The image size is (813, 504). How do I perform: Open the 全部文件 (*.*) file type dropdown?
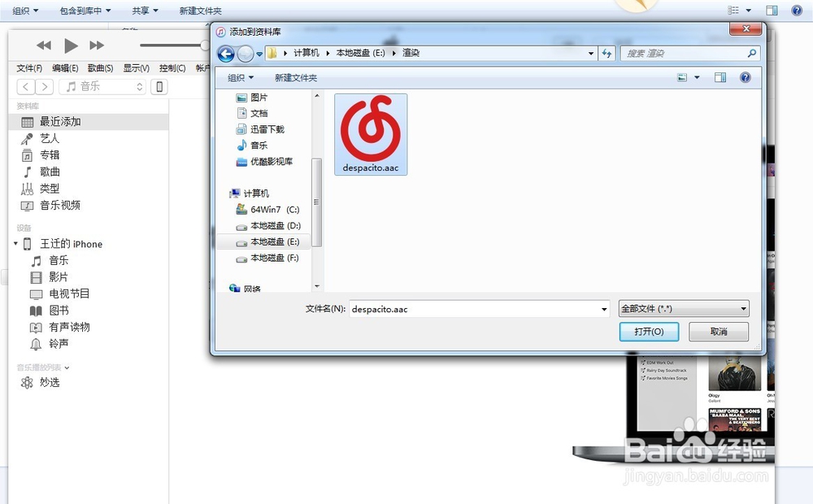(684, 309)
